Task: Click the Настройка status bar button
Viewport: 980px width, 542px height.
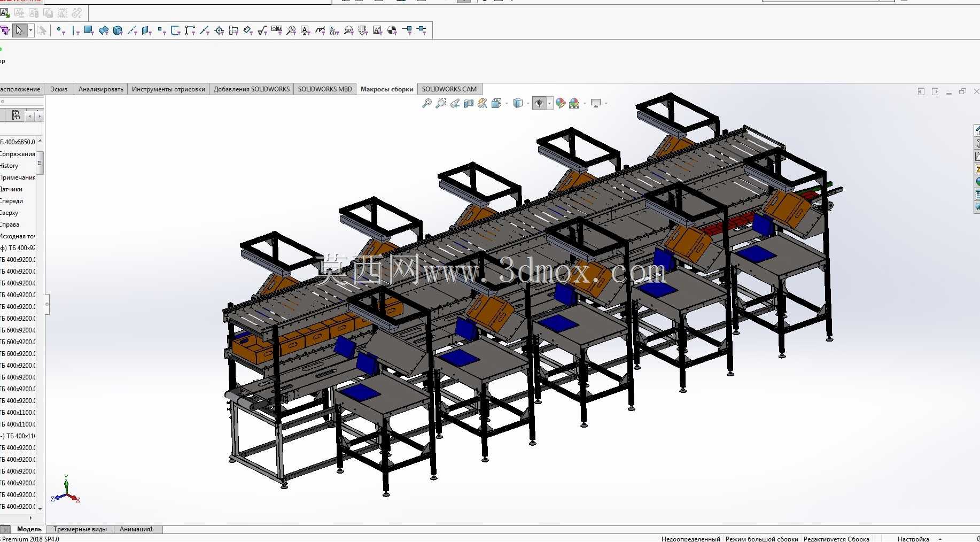Action: click(913, 539)
